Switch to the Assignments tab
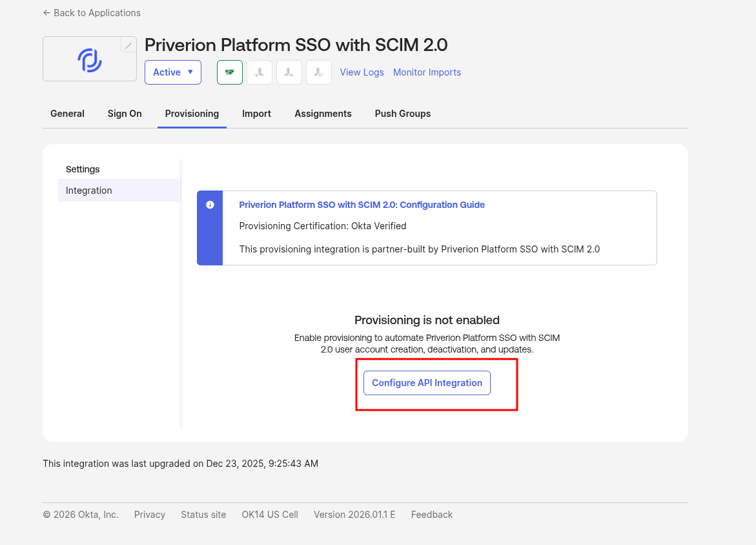Image resolution: width=756 pixels, height=545 pixels. coord(323,114)
